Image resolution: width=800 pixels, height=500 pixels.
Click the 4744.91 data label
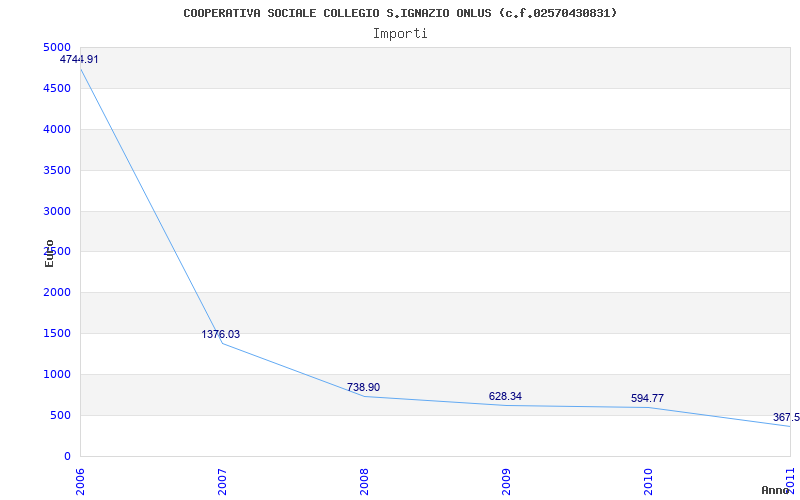[79, 59]
